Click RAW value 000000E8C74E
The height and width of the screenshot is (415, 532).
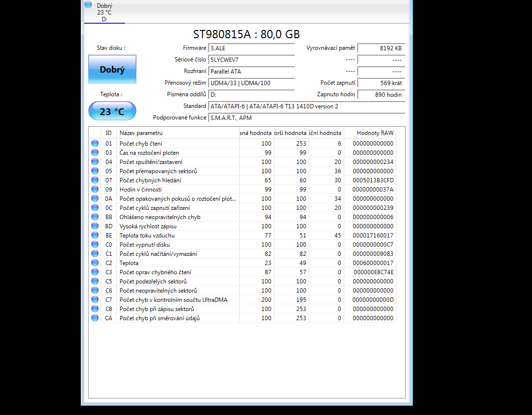pos(374,272)
